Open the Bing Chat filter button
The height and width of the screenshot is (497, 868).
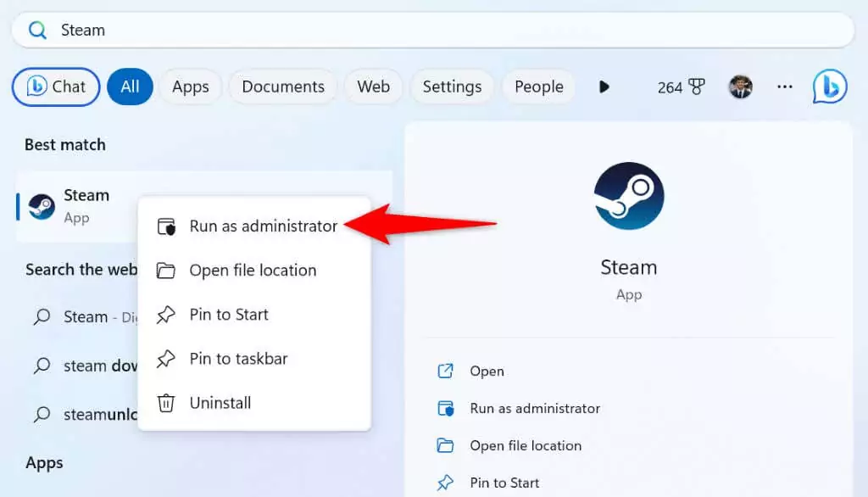pos(56,87)
